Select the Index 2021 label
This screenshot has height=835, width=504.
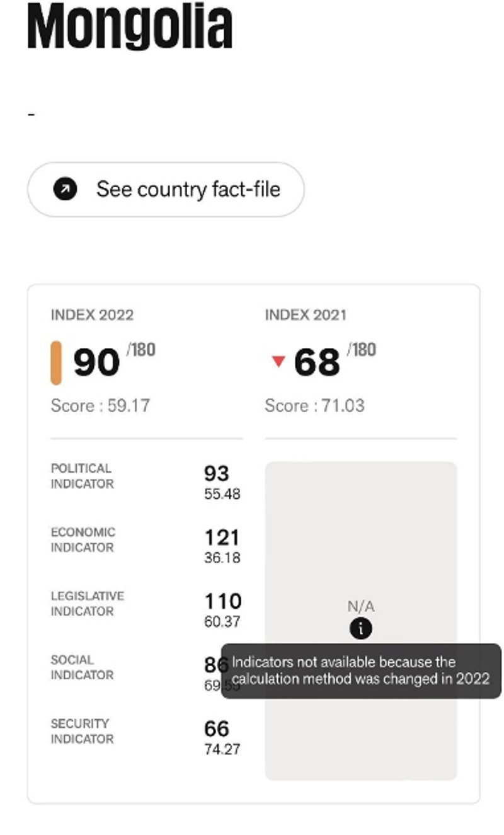[x=306, y=315]
